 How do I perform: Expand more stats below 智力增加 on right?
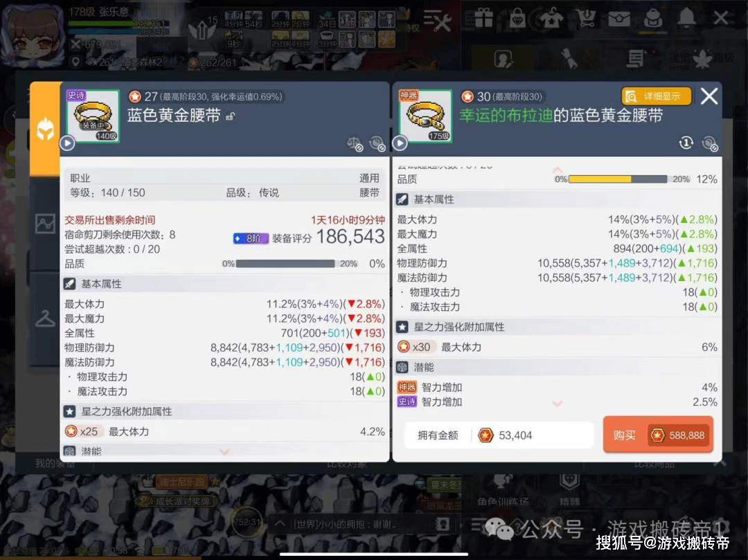(557, 404)
